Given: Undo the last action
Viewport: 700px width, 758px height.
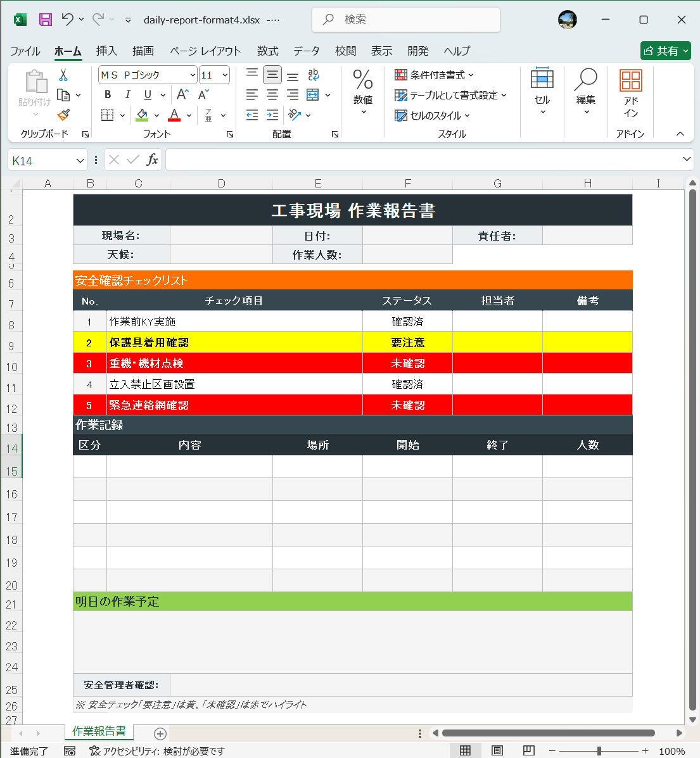Looking at the screenshot, I should click(67, 20).
